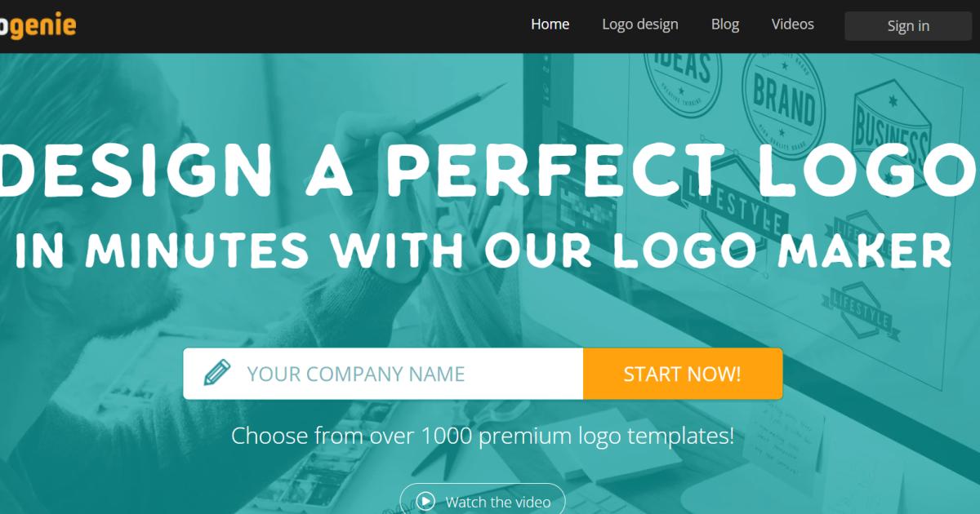Open the Blog page
The width and height of the screenshot is (980, 514).
click(x=725, y=24)
